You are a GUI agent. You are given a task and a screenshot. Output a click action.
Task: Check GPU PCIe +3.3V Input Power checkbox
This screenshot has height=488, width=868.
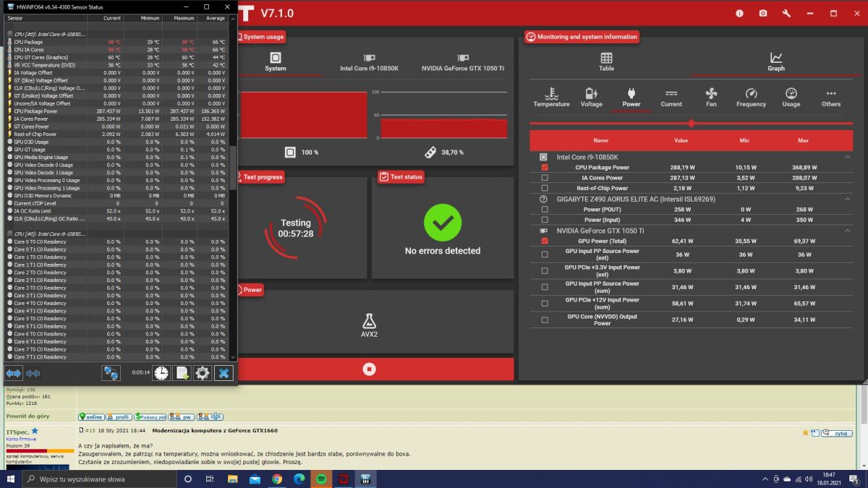click(x=544, y=271)
